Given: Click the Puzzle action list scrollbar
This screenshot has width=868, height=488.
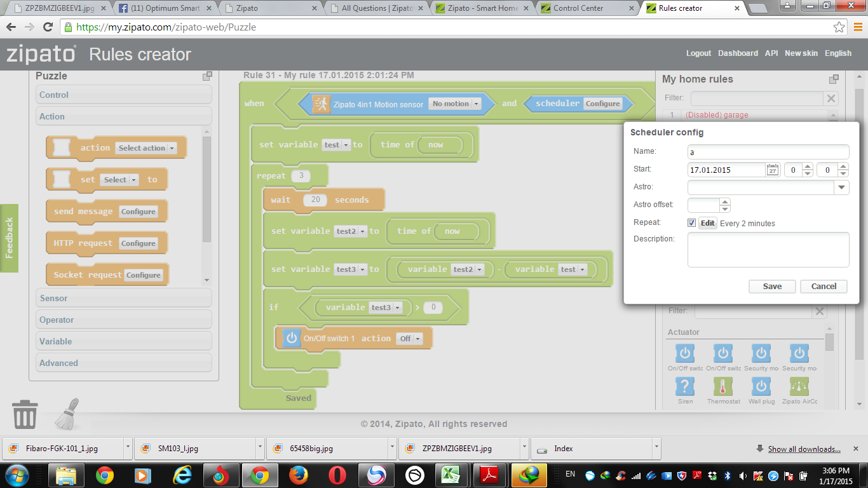Looking at the screenshot, I should click(207, 189).
